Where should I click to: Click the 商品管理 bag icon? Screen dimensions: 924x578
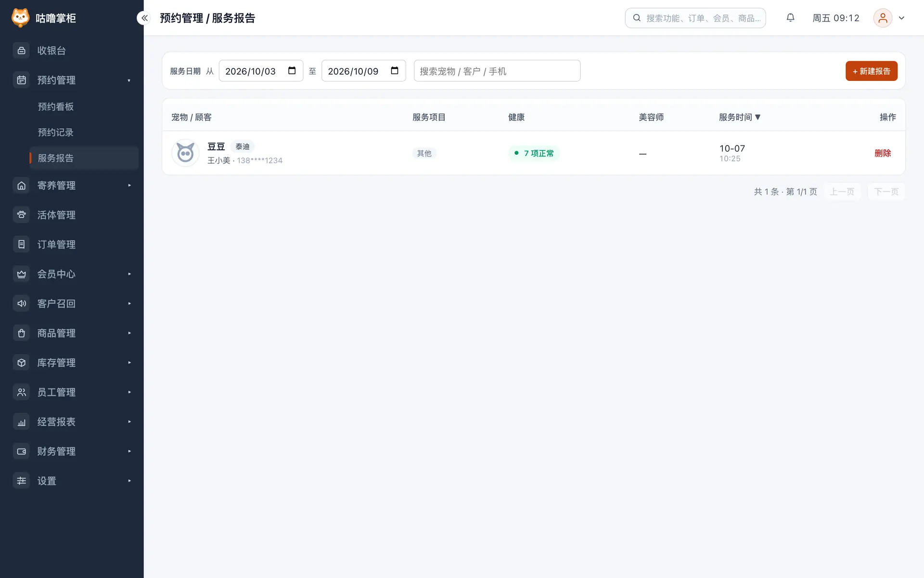click(21, 333)
